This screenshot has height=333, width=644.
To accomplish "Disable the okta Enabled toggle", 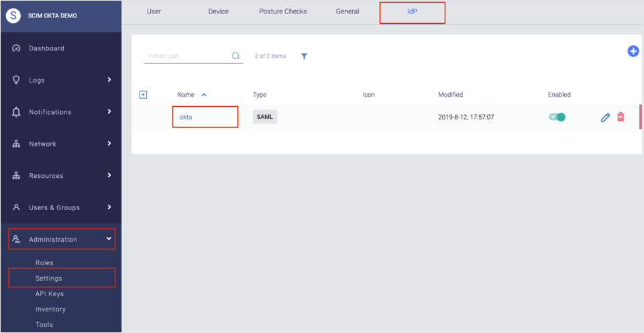I will (557, 117).
